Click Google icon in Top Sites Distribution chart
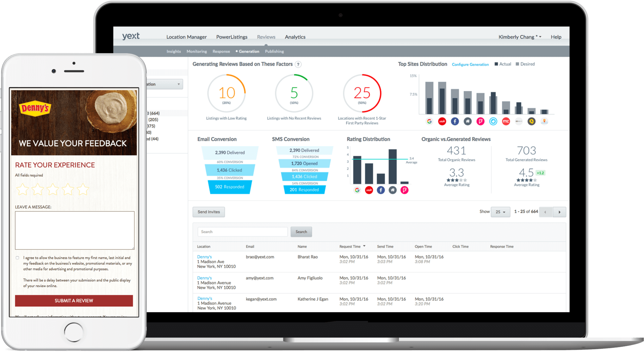 pos(429,121)
